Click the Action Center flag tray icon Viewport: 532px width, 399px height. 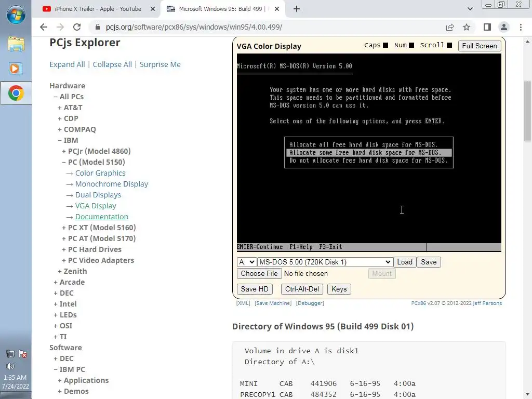[x=23, y=354]
